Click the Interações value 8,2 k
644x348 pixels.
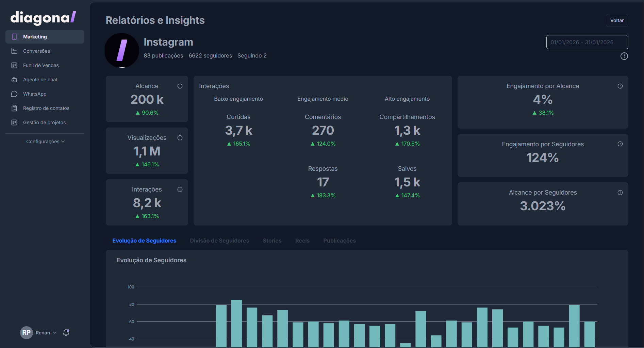pyautogui.click(x=147, y=203)
